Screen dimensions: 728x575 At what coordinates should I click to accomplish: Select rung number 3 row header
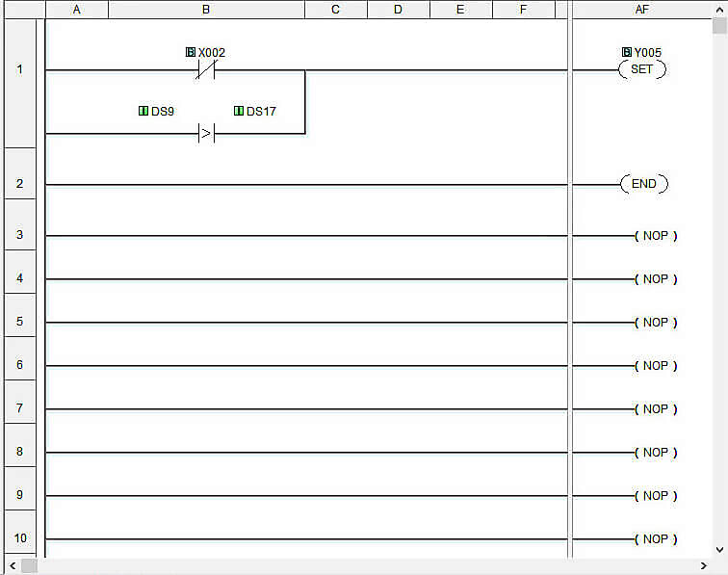tap(20, 224)
